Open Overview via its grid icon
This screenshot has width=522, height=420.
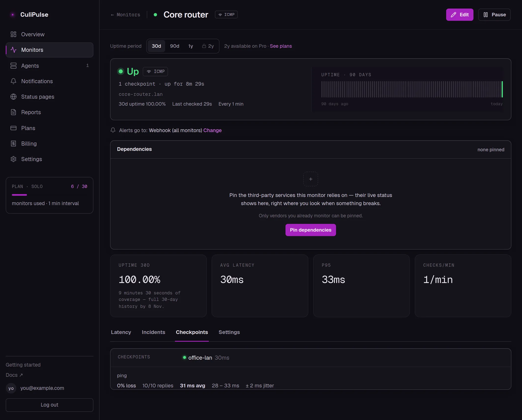coord(14,34)
